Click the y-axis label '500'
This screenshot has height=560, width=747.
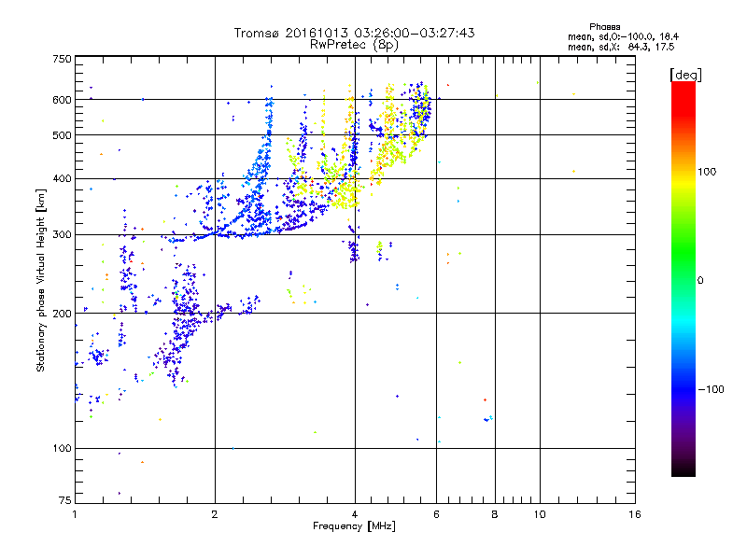(x=62, y=135)
